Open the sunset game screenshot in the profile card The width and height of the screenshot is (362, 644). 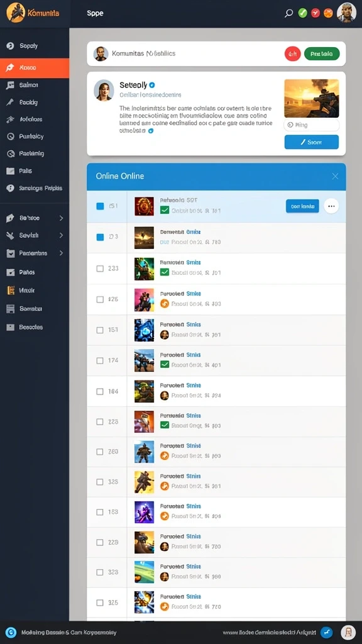point(312,99)
